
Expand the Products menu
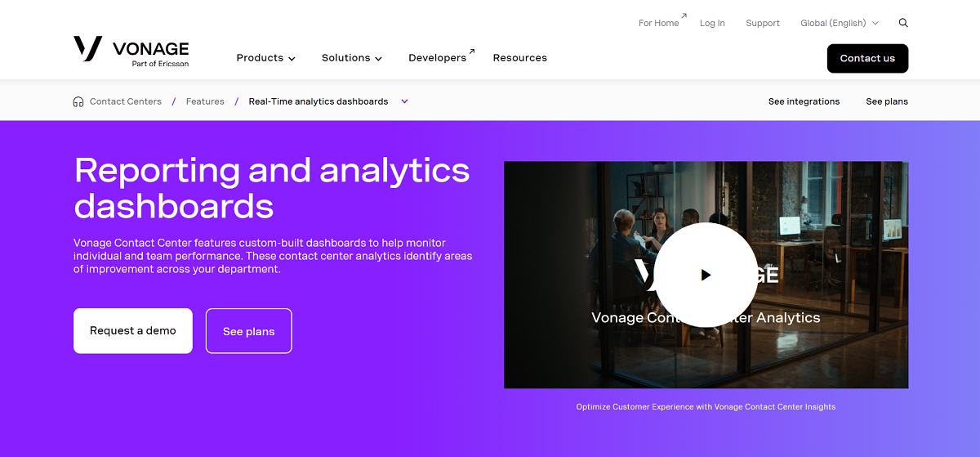tap(265, 58)
